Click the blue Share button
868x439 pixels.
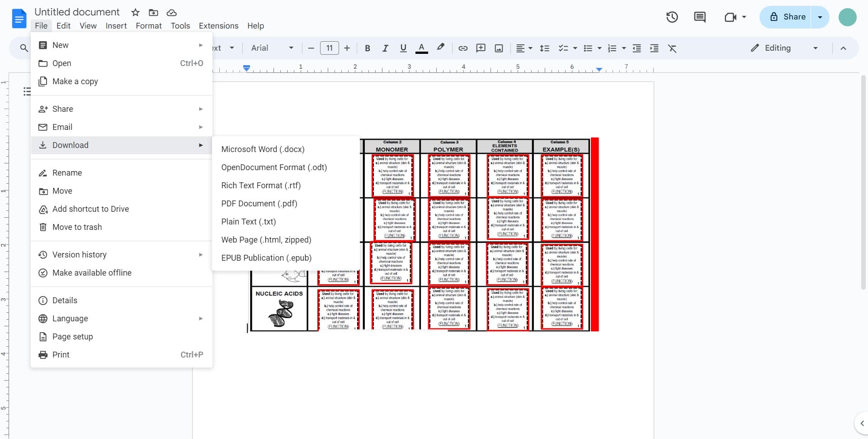click(x=787, y=17)
